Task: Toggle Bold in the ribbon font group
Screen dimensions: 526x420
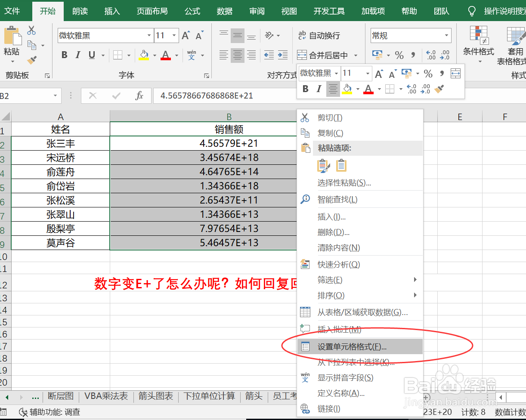Action: [64, 55]
